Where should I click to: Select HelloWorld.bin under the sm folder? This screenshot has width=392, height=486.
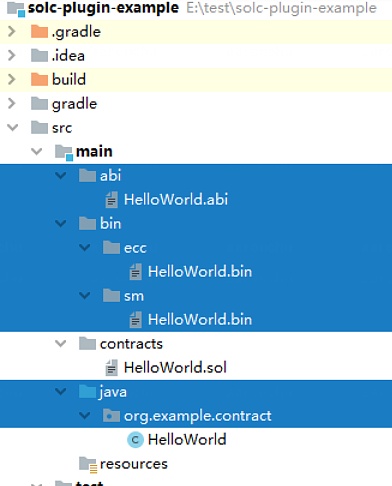click(200, 320)
